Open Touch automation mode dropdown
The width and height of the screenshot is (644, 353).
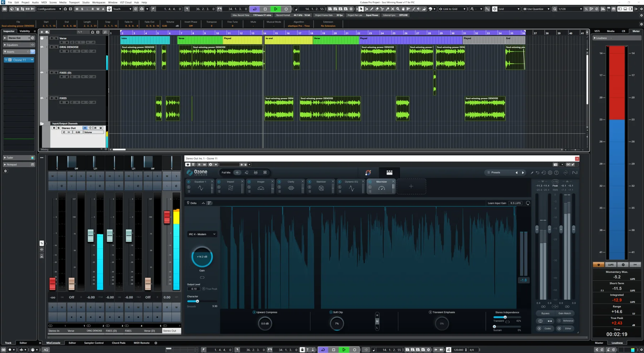pyautogui.click(x=122, y=9)
